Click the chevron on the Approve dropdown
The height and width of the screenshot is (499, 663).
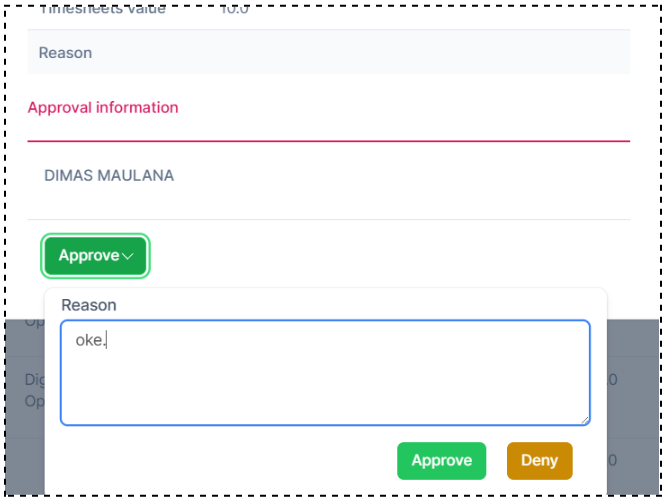click(128, 256)
